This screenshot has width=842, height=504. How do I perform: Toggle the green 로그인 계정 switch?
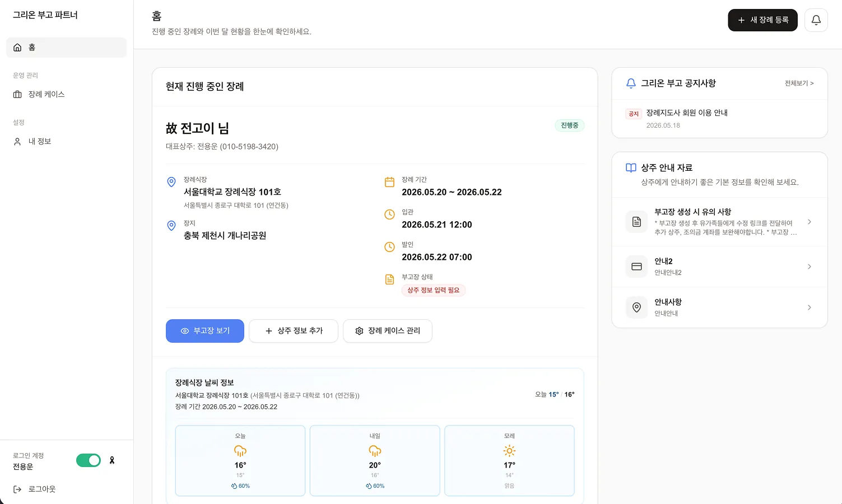pyautogui.click(x=89, y=460)
